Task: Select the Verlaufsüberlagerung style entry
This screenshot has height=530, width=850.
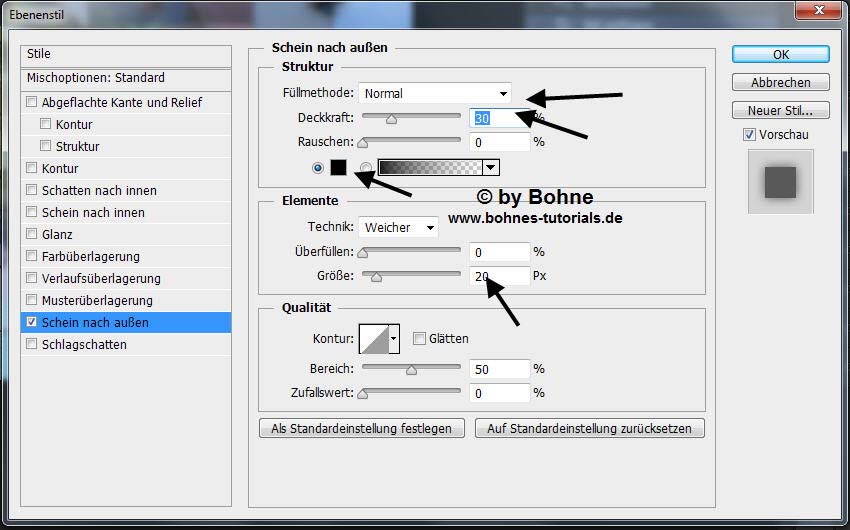Action: tap(100, 279)
